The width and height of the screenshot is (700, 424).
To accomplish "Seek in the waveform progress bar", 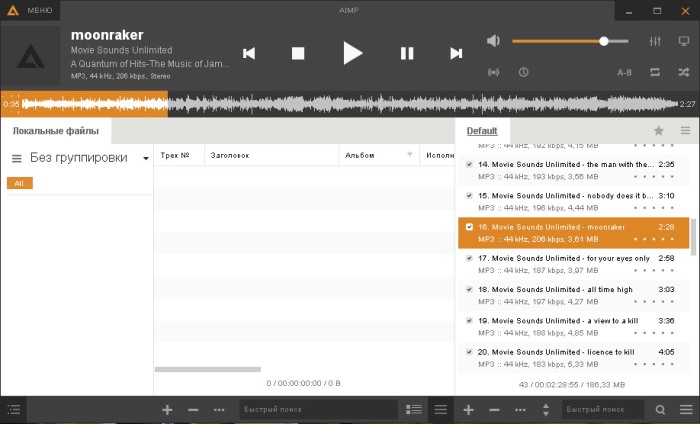I will coord(350,104).
